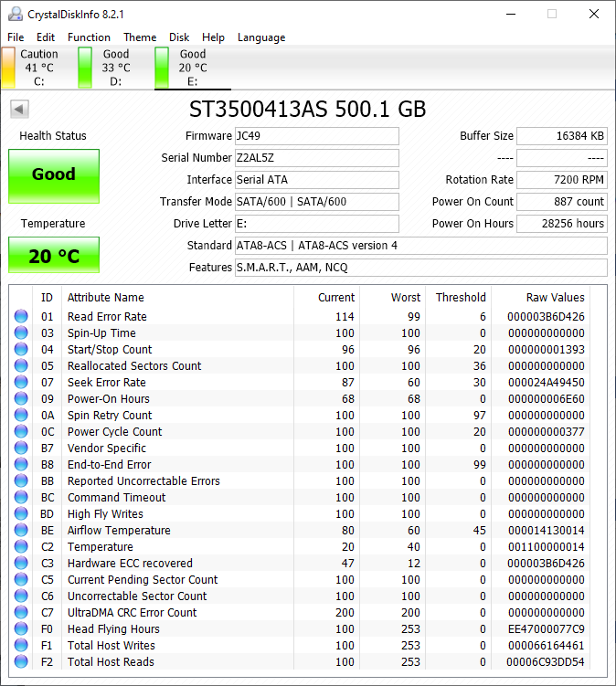Click the status orb beside Spin Retry Count
The height and width of the screenshot is (686, 616).
(21, 416)
